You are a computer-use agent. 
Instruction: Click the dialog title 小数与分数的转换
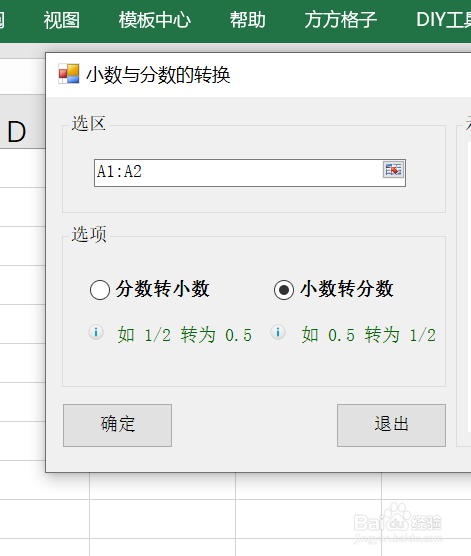pos(158,75)
